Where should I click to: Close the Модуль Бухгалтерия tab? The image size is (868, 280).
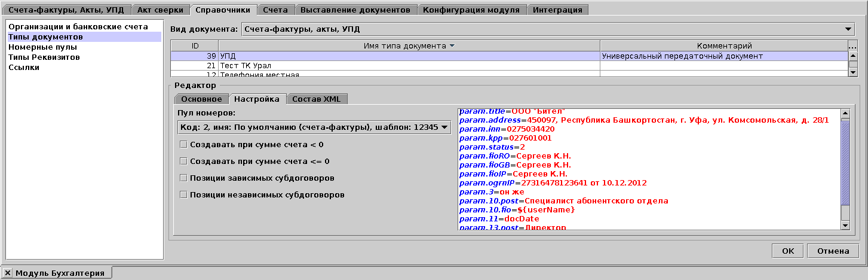8,273
